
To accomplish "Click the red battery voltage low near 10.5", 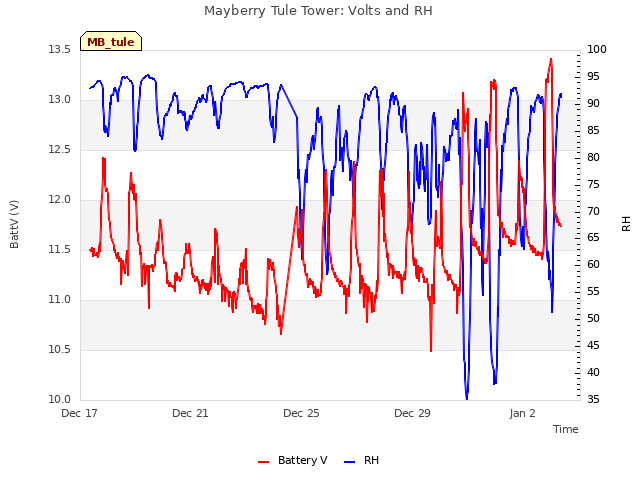I will point(431,350).
